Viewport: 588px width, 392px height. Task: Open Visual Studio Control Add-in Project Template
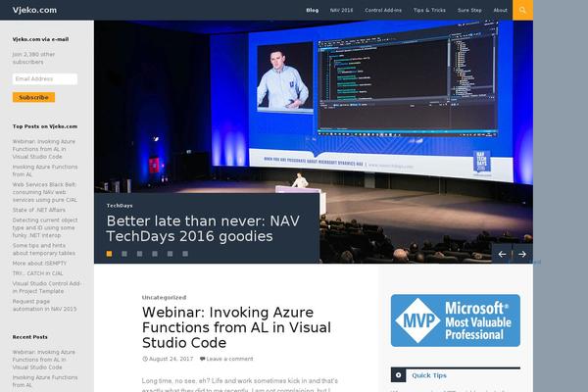pyautogui.click(x=47, y=287)
